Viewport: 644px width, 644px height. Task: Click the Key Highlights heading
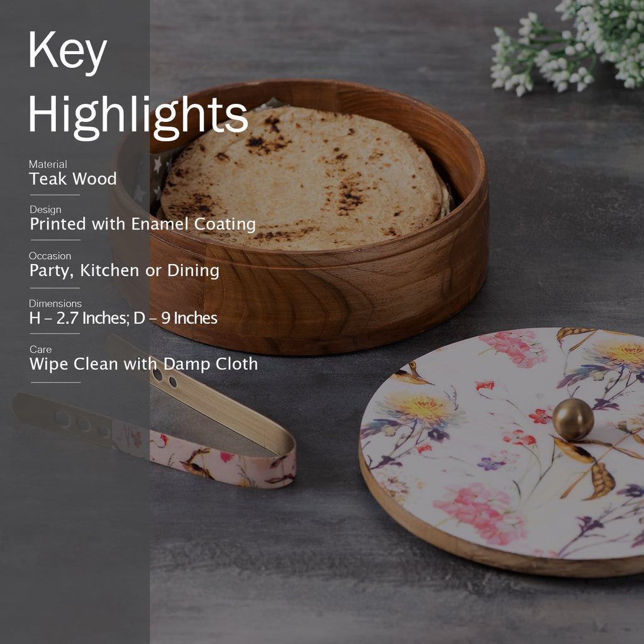pyautogui.click(x=138, y=85)
